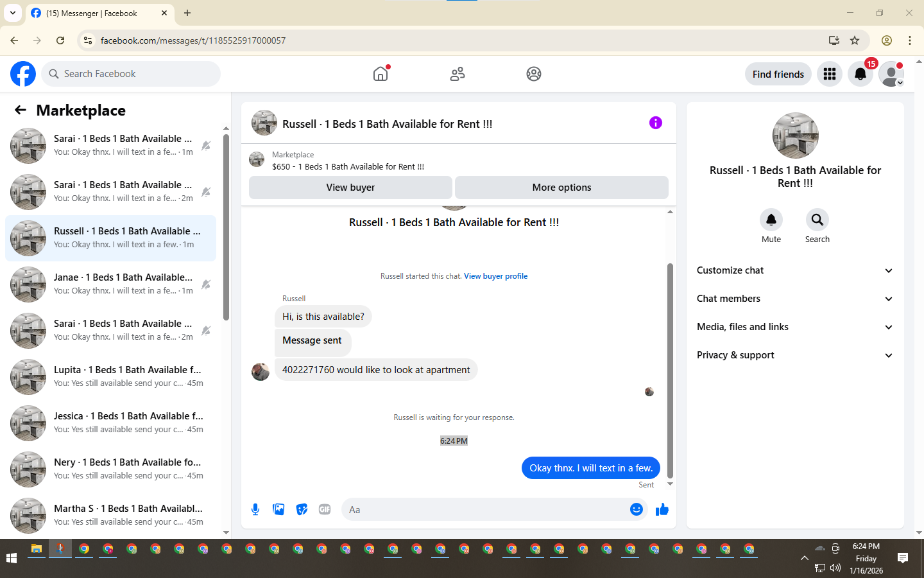Go back using Marketplace back arrow

click(21, 110)
